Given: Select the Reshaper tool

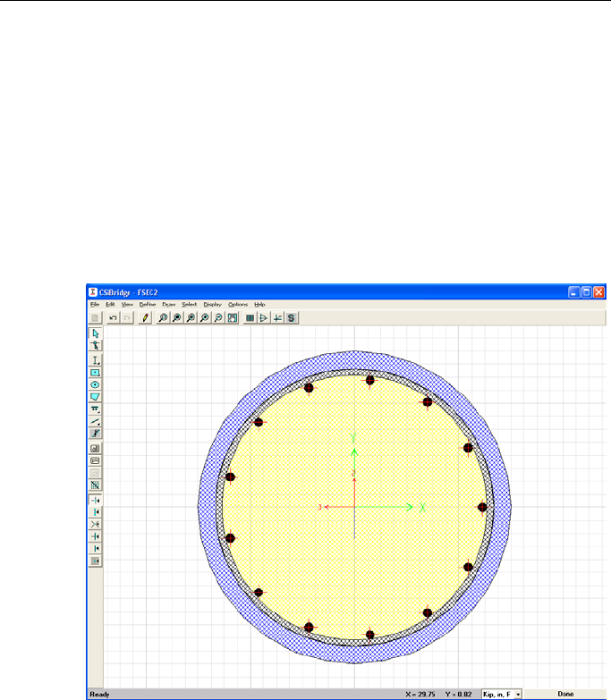Looking at the screenshot, I should point(95,346).
